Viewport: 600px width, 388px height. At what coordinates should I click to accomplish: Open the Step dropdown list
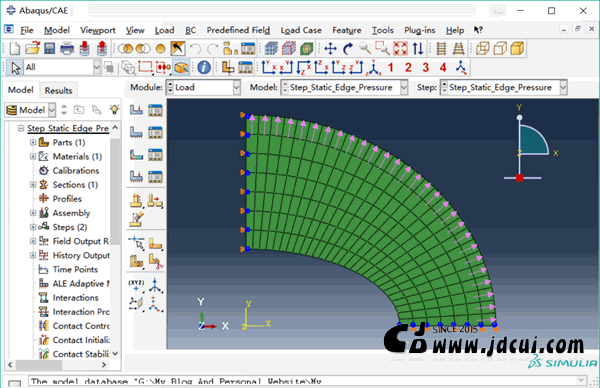click(503, 88)
